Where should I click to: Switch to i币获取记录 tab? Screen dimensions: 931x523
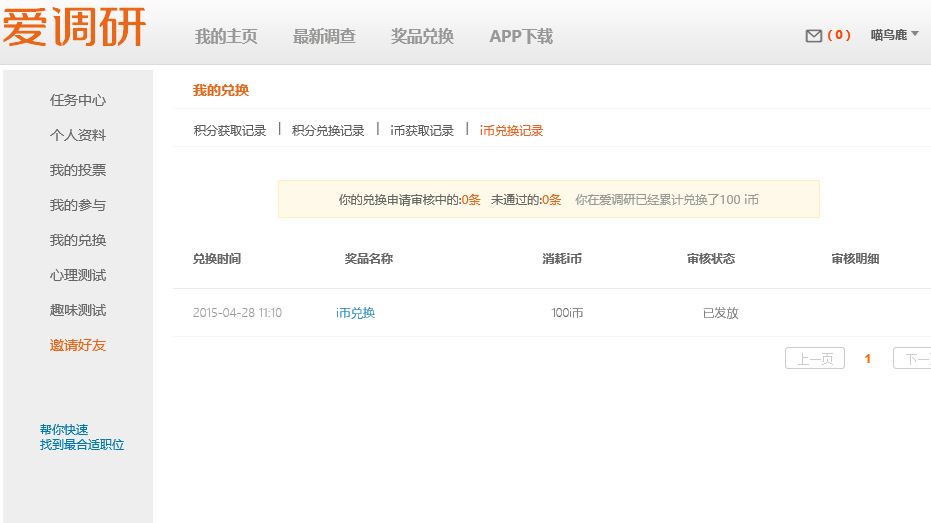coord(422,131)
